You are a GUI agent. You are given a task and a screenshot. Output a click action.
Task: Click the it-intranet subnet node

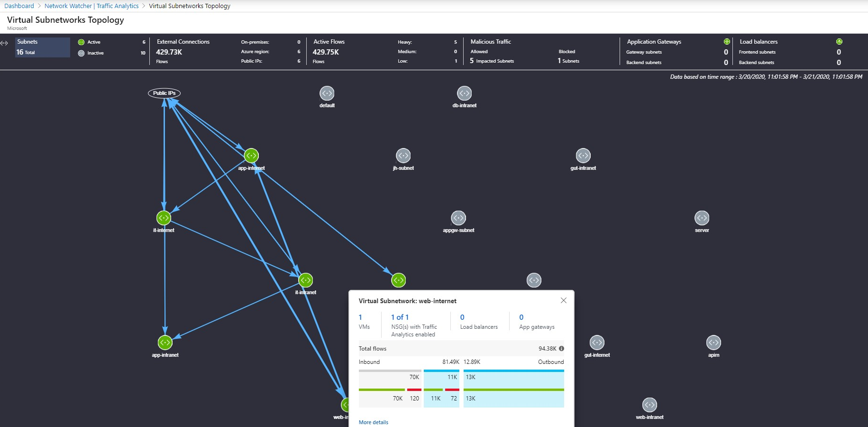(x=305, y=280)
